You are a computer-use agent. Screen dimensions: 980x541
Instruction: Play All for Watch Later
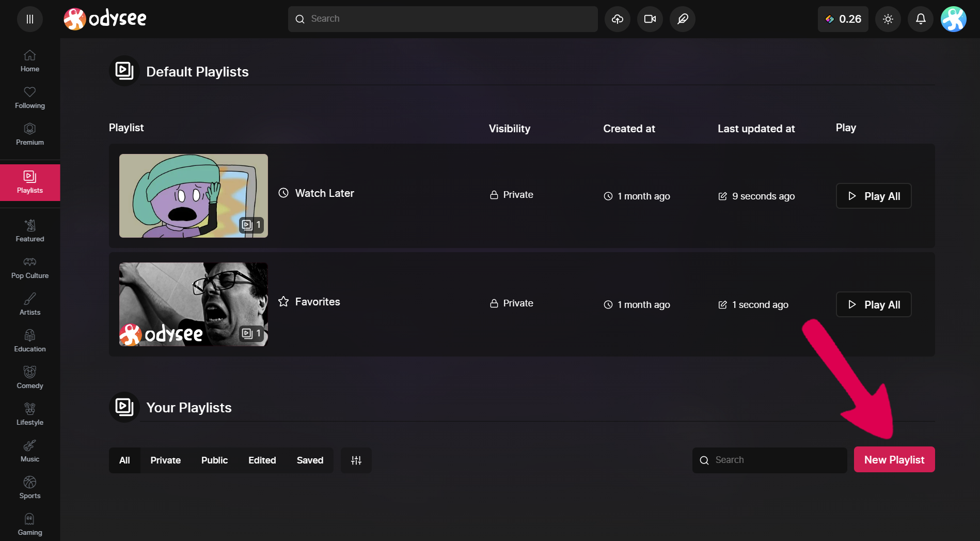(874, 196)
